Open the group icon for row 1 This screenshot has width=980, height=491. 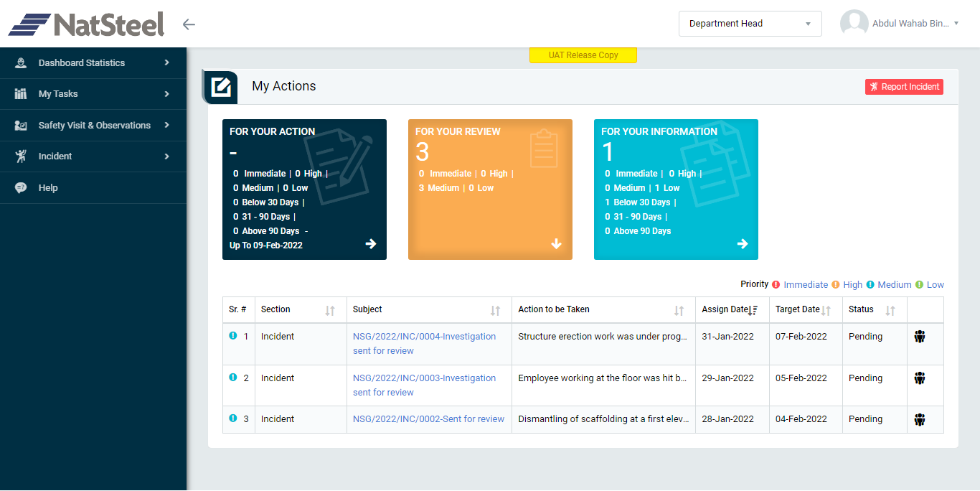point(920,337)
